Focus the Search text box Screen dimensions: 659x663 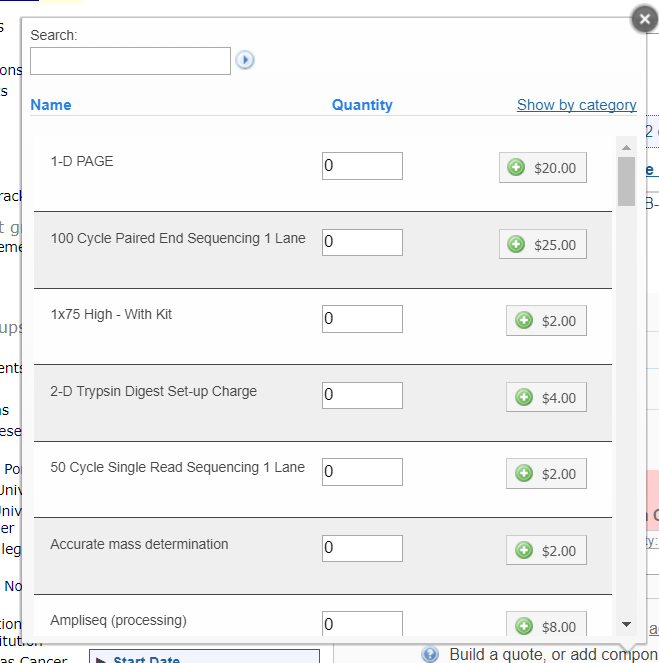point(130,61)
